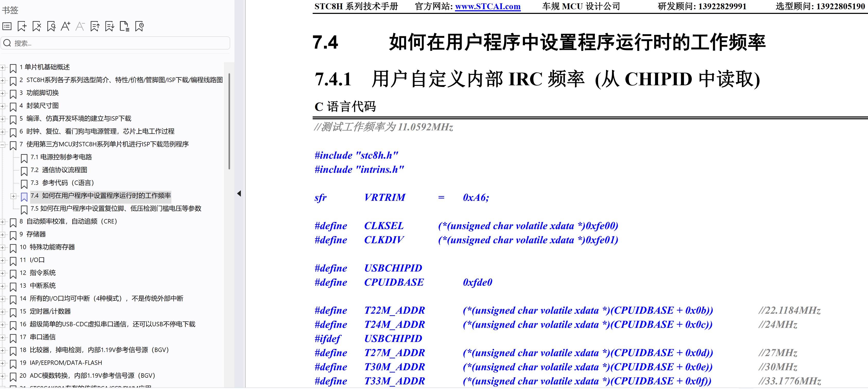868x389 pixels.
Task: Collapse the bookmark side panel arrow
Action: point(239,194)
